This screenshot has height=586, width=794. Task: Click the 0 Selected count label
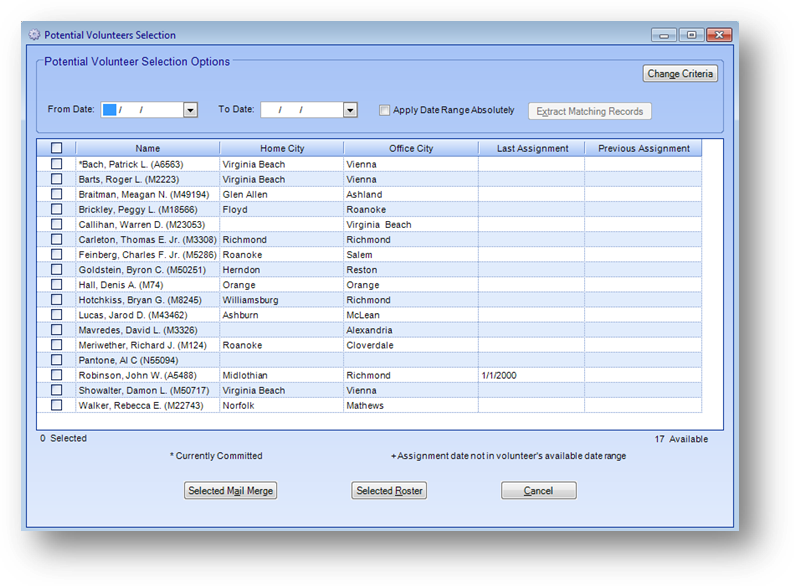coord(63,438)
